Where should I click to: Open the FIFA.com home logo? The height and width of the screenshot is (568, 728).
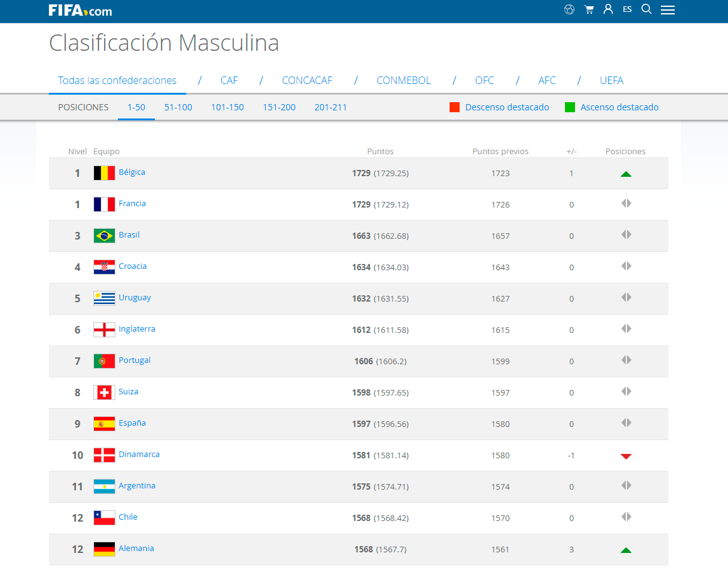point(80,10)
